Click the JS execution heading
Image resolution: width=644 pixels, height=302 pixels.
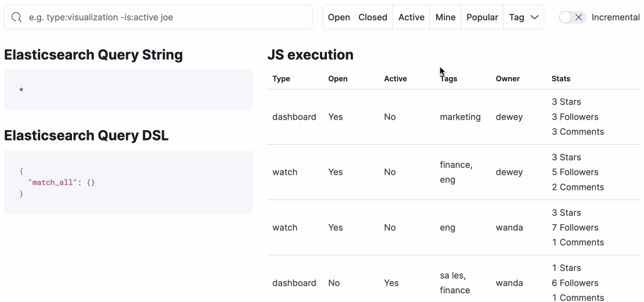310,55
